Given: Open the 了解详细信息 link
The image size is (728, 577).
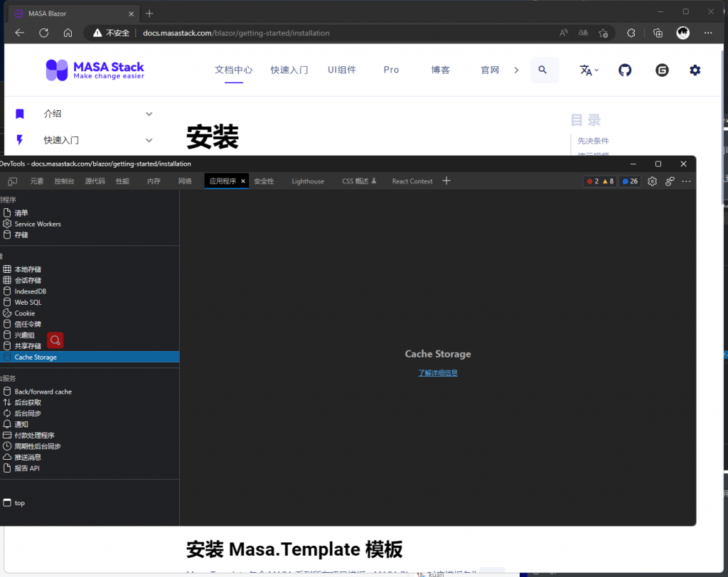Looking at the screenshot, I should point(438,373).
